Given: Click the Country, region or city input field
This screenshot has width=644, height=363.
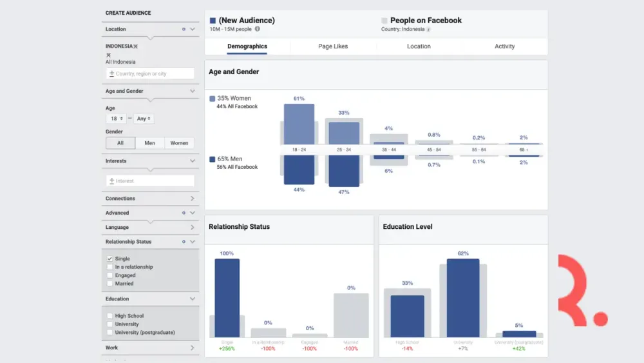Looking at the screenshot, I should 150,74.
